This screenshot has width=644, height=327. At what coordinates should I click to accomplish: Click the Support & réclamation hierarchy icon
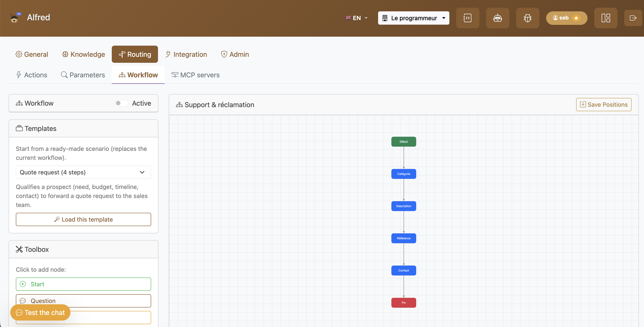point(179,105)
